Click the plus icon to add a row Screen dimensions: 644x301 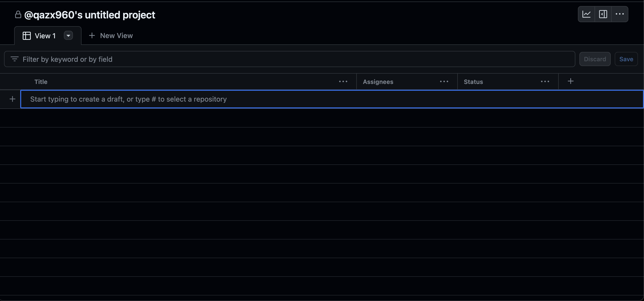pyautogui.click(x=12, y=99)
